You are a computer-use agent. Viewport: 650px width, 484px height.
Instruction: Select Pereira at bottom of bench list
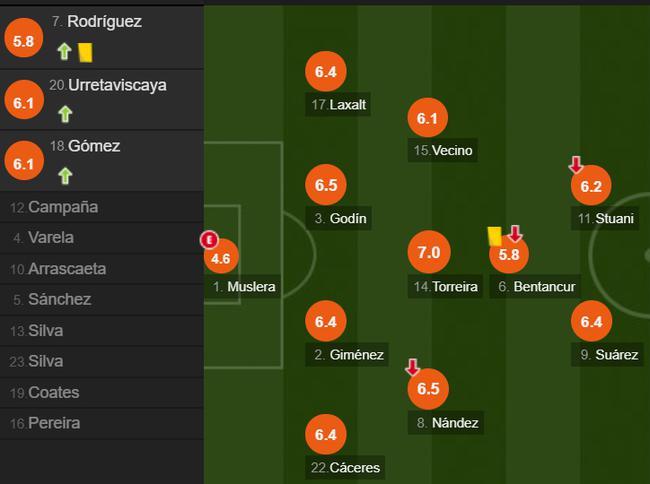click(102, 424)
